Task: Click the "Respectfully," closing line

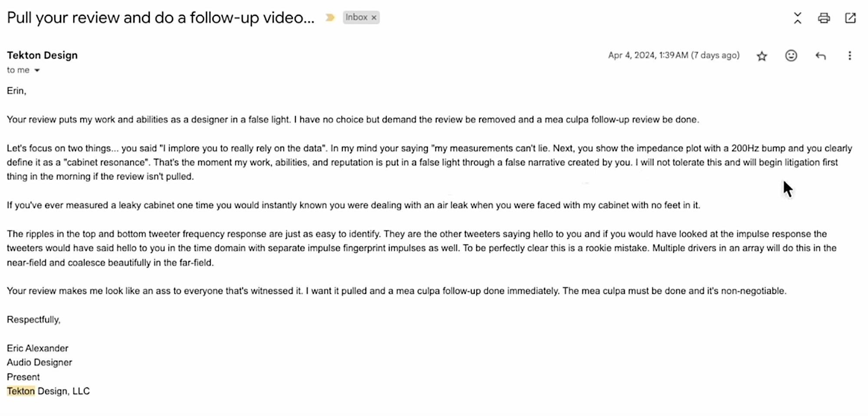Action: 33,320
